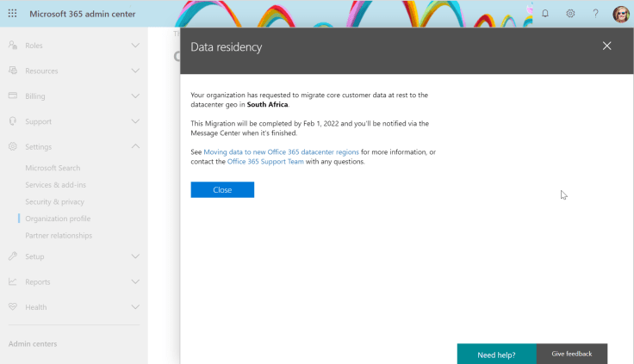Click the Roles icon in sidebar
This screenshot has height=364, width=634.
[13, 45]
